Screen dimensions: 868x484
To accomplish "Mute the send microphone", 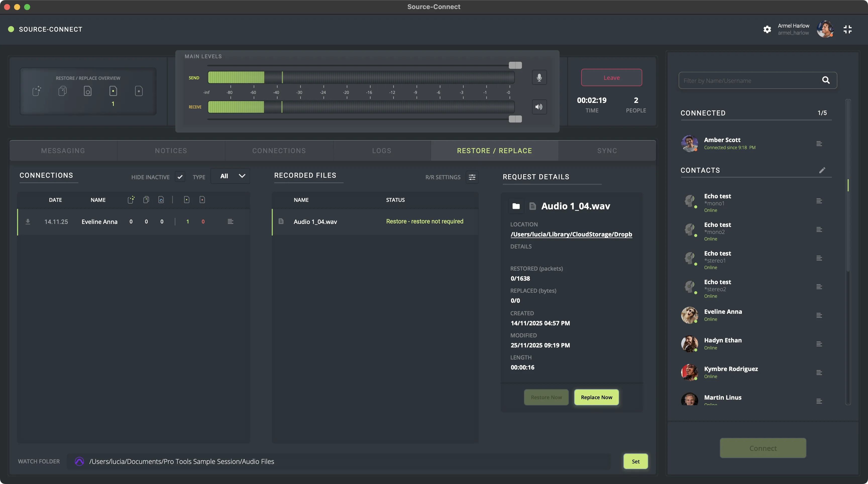I will pos(539,78).
